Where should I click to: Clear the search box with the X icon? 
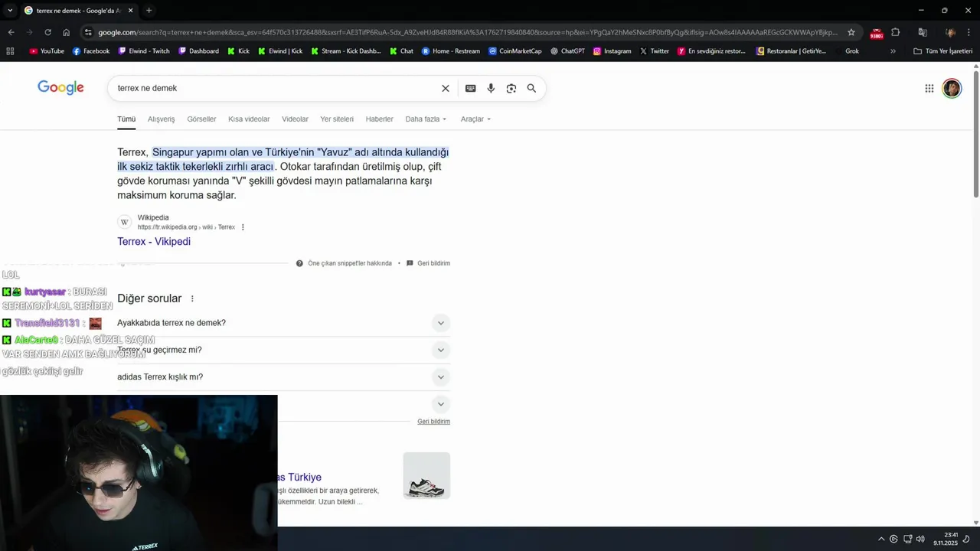point(445,88)
